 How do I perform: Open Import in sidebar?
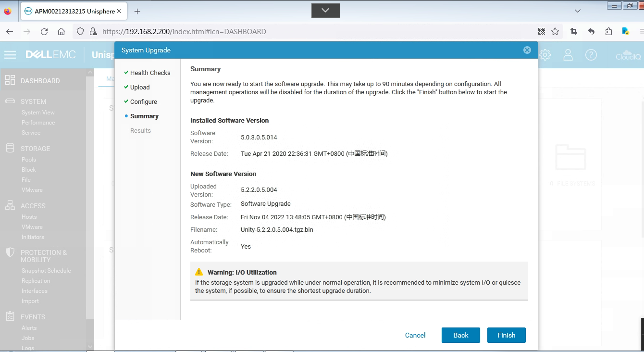(x=30, y=301)
